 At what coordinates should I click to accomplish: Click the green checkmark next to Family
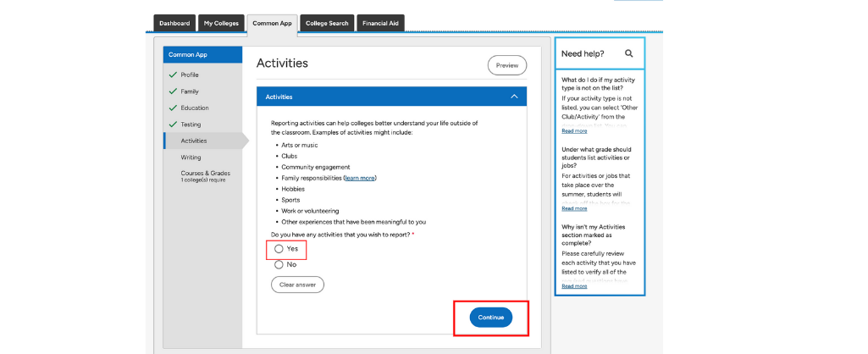tap(173, 91)
